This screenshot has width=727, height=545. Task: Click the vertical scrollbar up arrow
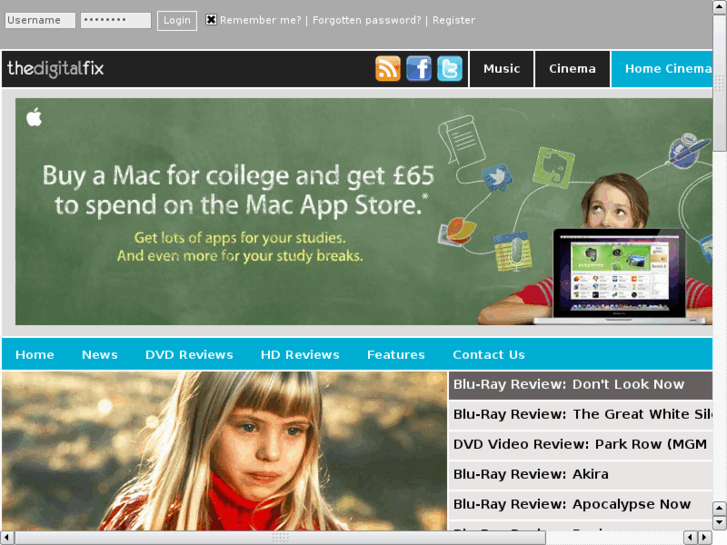720,7
